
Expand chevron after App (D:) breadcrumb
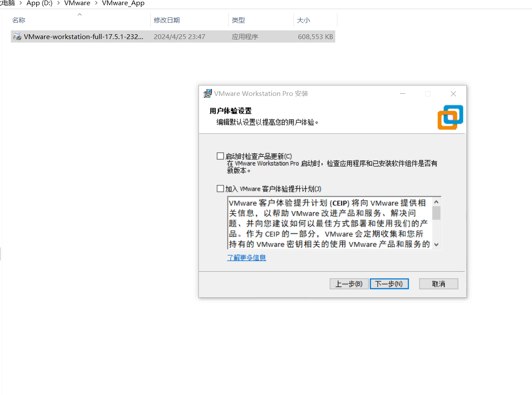tap(59, 3)
